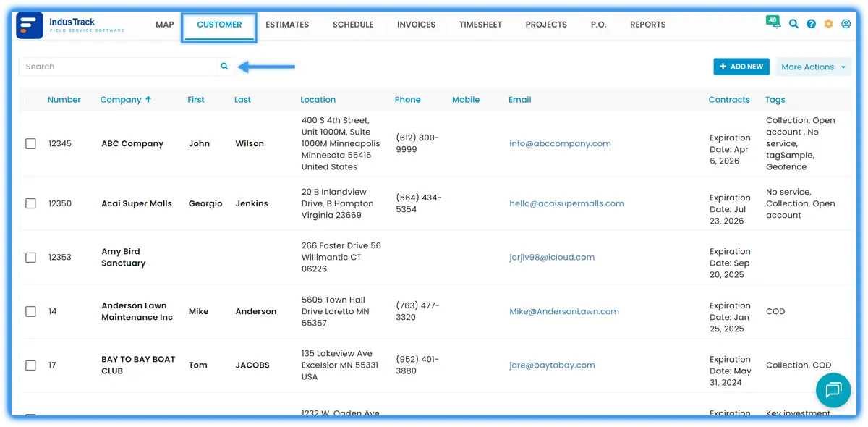Open the ABC Company name cell

coord(132,144)
